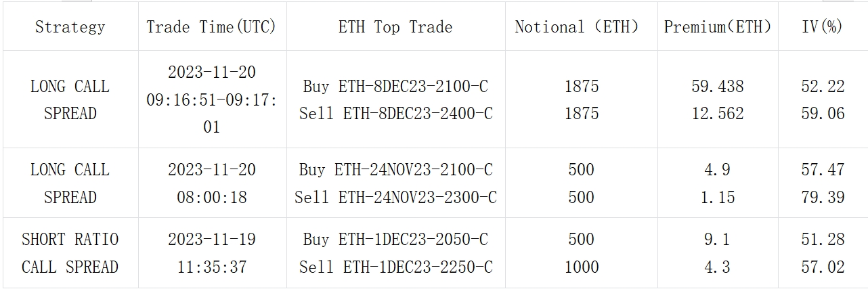Click the Buy ETH-24NOV23-2100-C trade text
868x289 pixels.
tap(395, 170)
